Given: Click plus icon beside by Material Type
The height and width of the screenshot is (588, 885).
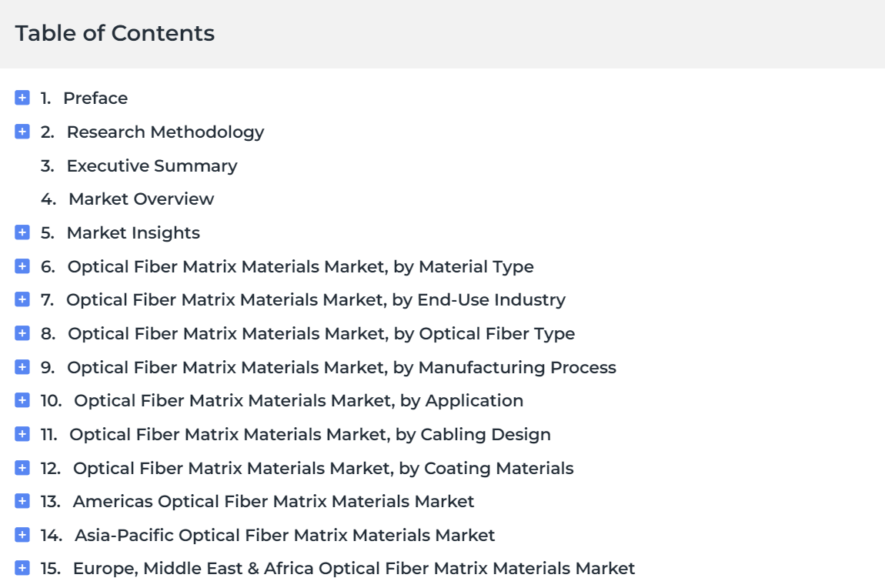Looking at the screenshot, I should pos(22,266).
